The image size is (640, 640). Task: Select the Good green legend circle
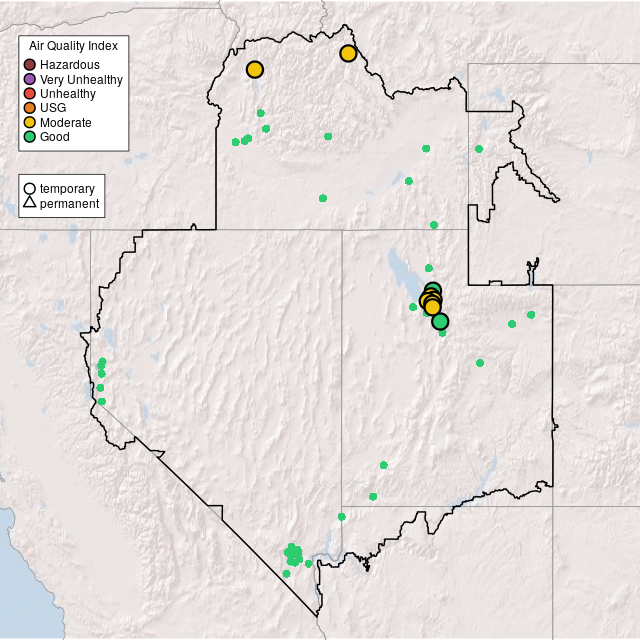pyautogui.click(x=30, y=137)
